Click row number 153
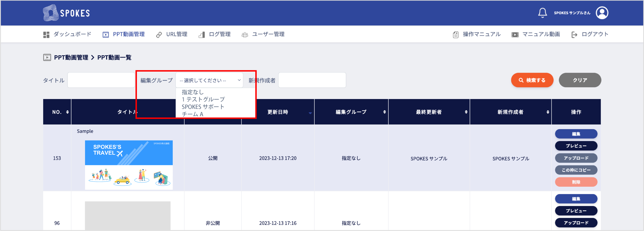Image resolution: width=644 pixels, height=231 pixels. point(57,158)
